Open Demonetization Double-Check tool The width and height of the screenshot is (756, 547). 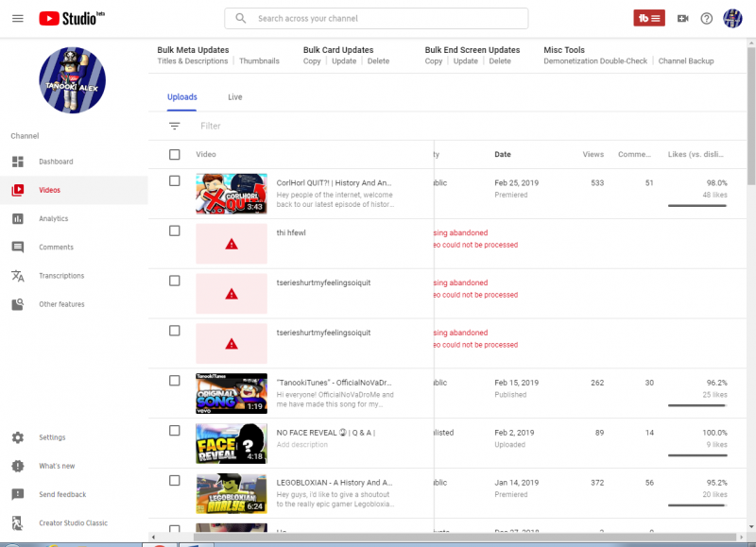tap(595, 61)
